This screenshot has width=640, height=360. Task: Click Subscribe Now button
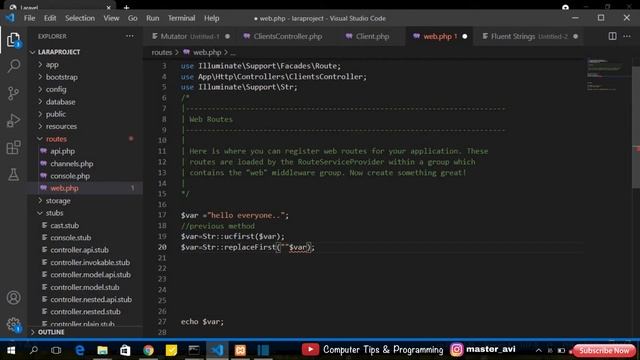[x=604, y=351]
